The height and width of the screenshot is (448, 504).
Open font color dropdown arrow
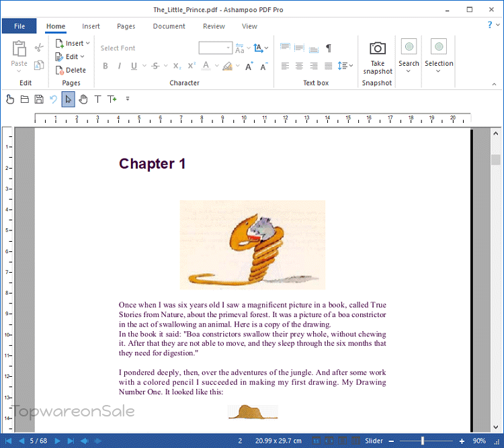coord(217,66)
